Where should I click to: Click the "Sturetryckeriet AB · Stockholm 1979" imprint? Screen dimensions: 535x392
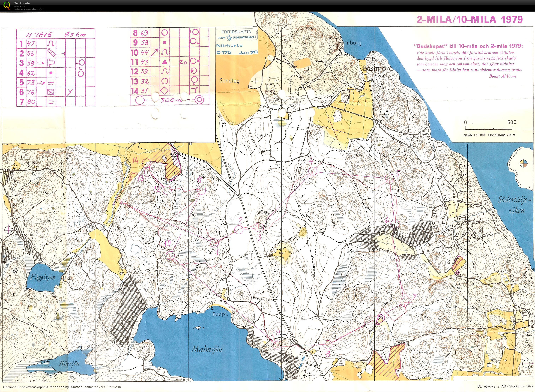pos(505,387)
